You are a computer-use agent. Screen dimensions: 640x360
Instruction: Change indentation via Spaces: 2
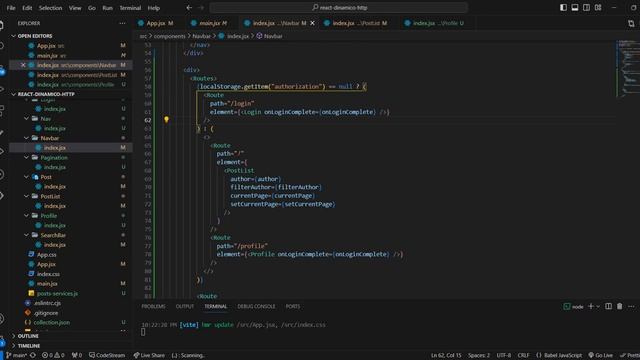[x=478, y=356]
